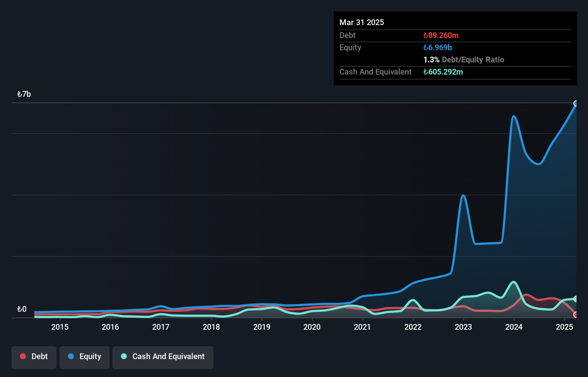Click the cash line peak at 2024
588x377 pixels.
514,282
